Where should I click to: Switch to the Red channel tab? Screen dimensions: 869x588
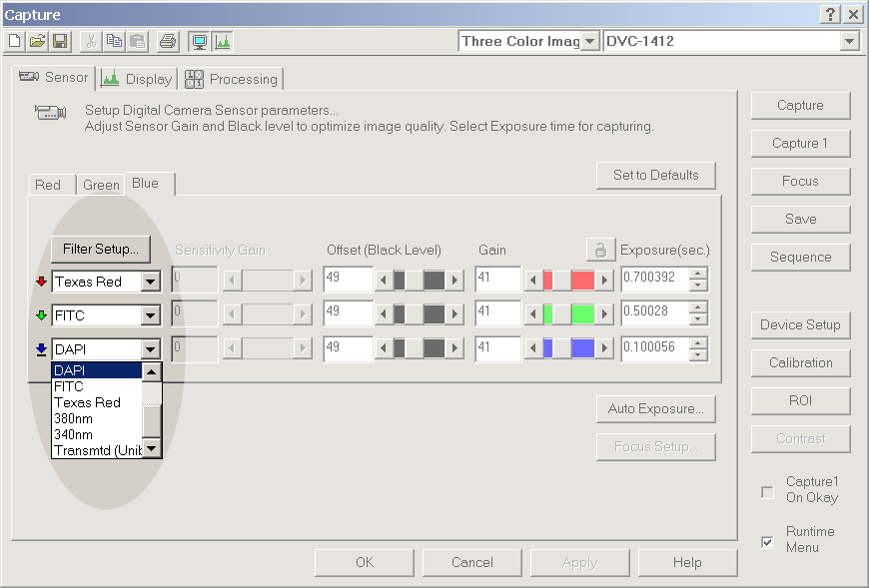pos(48,185)
